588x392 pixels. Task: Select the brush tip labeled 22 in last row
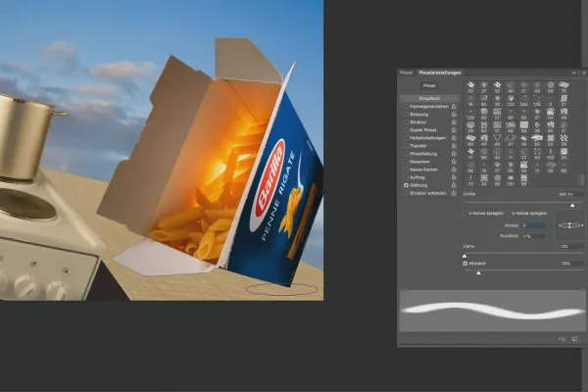click(x=470, y=180)
